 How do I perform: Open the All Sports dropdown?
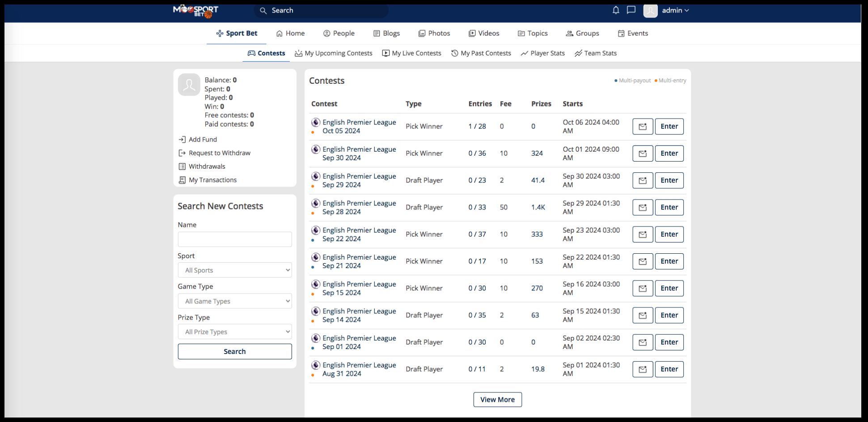(235, 270)
